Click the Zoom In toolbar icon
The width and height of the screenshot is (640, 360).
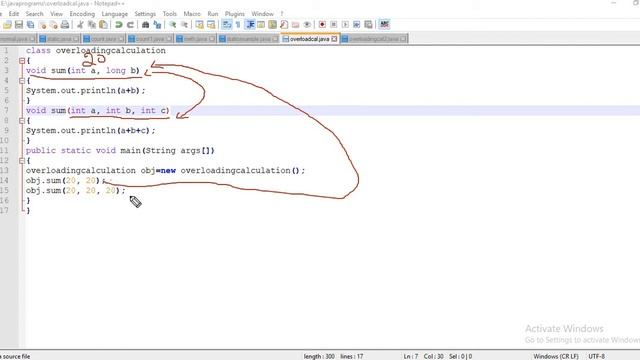173,24
